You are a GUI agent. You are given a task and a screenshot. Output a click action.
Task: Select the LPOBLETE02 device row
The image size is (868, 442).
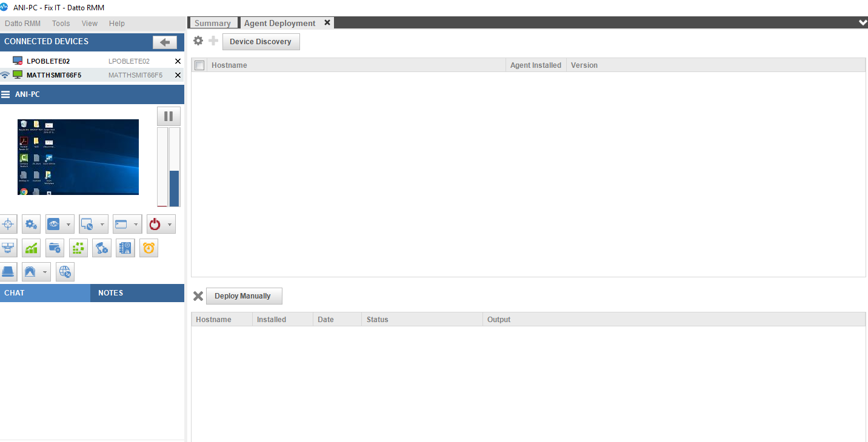tap(92, 61)
